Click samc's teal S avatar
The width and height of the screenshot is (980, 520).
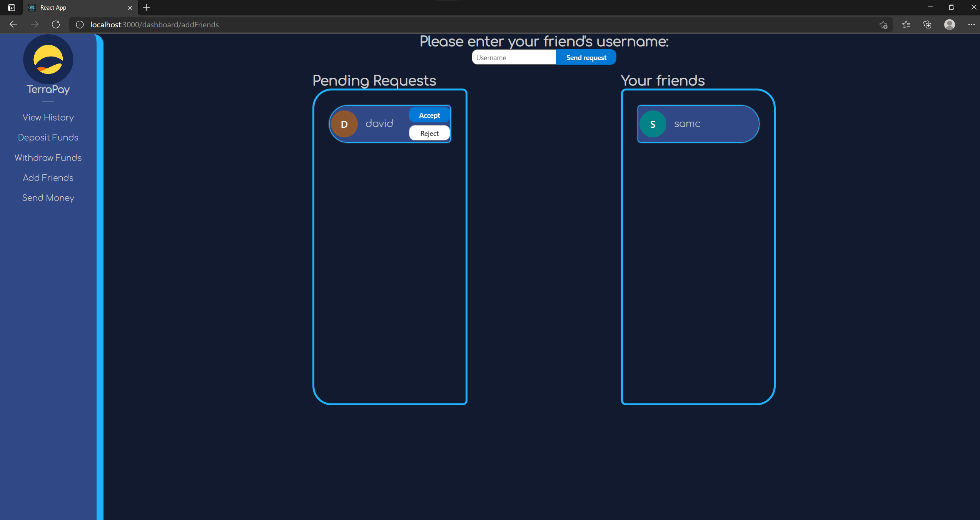pos(653,124)
